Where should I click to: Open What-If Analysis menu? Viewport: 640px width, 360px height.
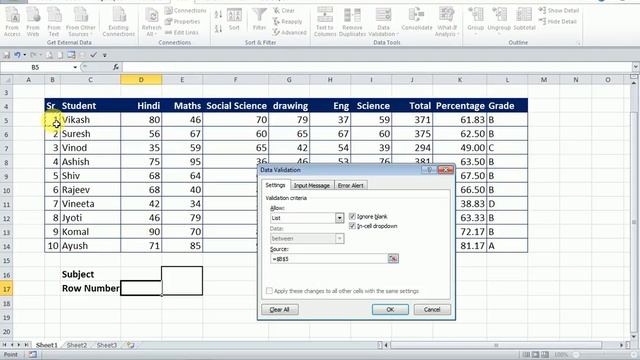447,22
